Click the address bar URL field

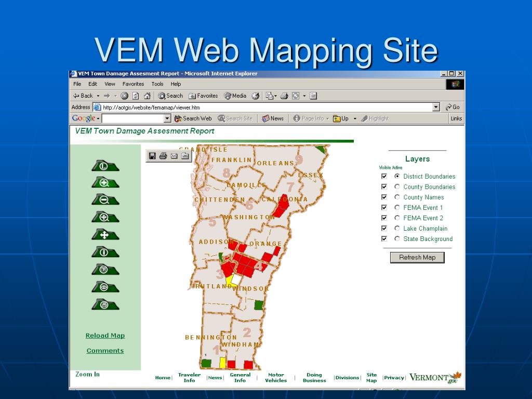tap(263, 107)
